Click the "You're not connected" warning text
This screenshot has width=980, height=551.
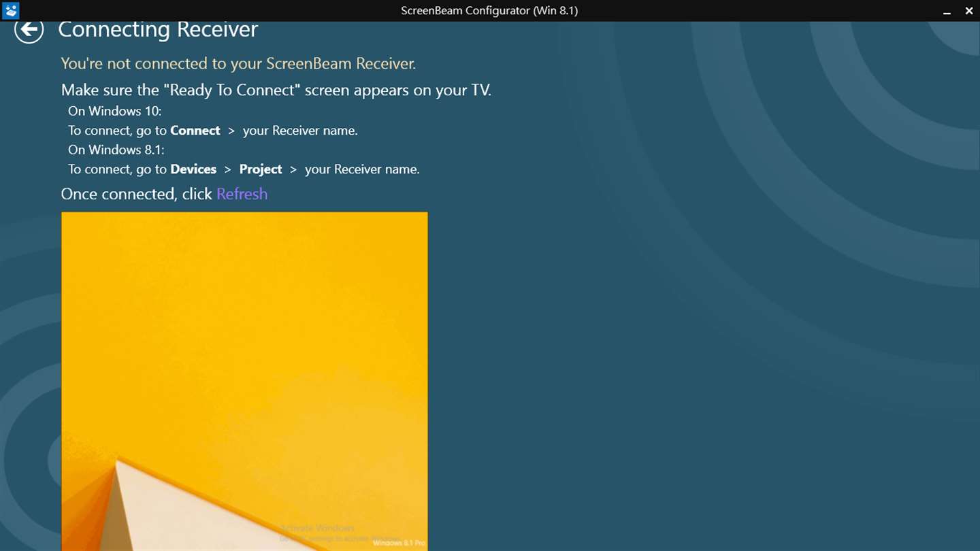(238, 63)
